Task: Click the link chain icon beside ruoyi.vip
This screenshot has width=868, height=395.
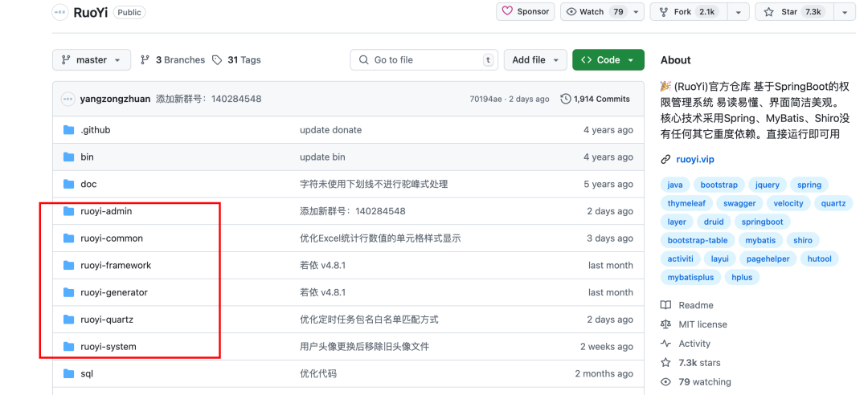Action: point(666,160)
